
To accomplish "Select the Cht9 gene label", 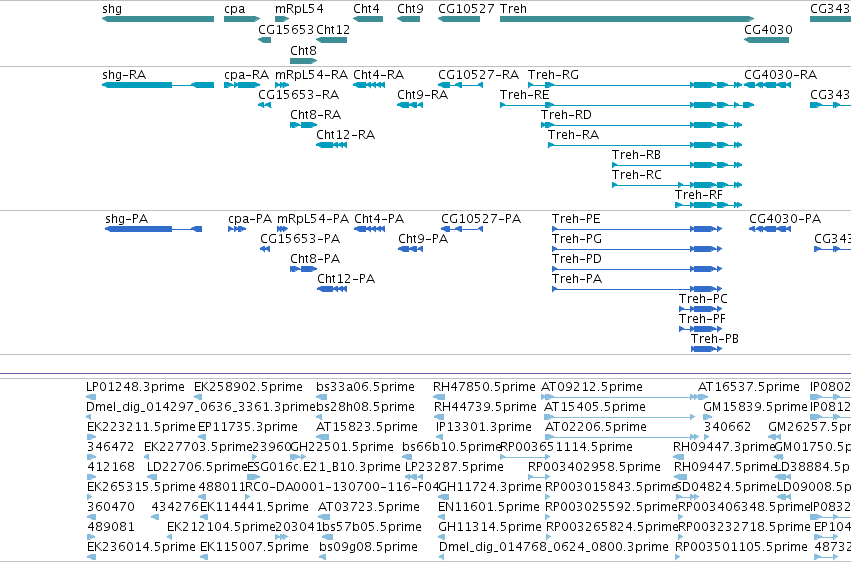I will 410,9.
